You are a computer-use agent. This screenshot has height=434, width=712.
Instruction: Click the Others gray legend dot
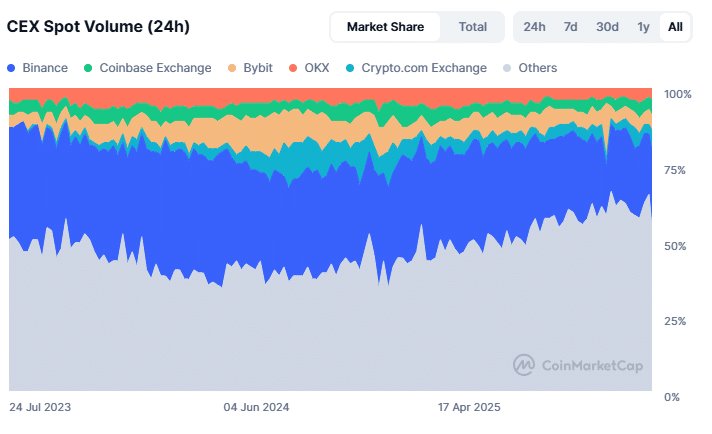click(x=508, y=68)
